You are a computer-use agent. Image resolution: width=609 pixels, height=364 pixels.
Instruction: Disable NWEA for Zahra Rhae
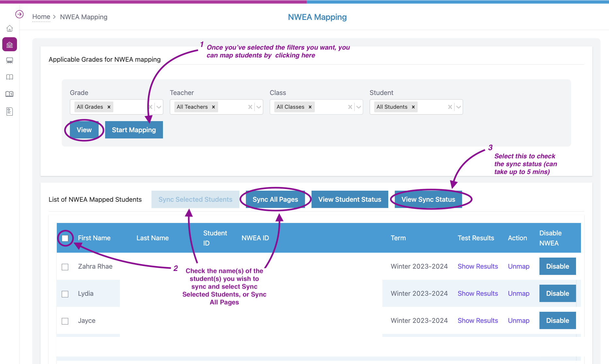coord(557,266)
